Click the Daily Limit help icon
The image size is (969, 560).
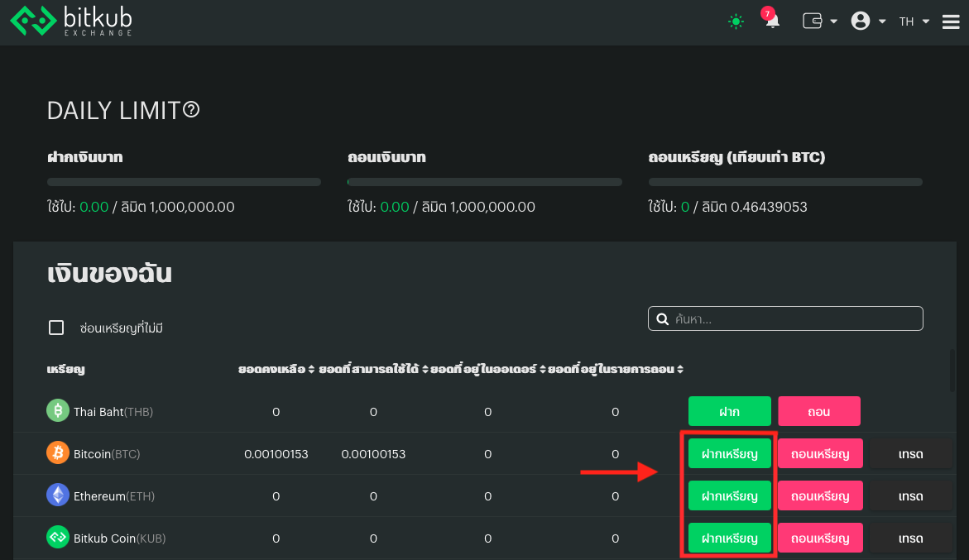[x=192, y=110]
